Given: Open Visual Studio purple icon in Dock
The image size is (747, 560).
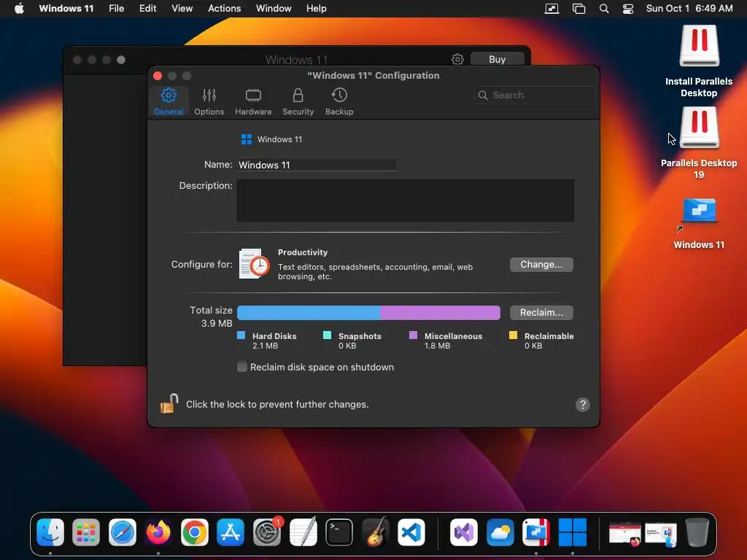Looking at the screenshot, I should point(463,532).
